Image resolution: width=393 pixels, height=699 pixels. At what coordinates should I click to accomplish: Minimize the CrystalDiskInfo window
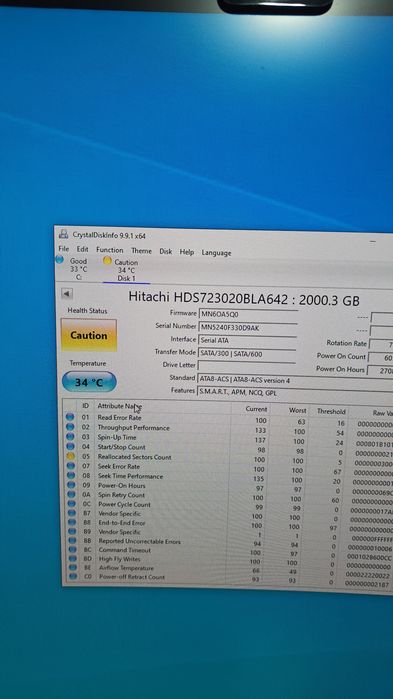pyautogui.click(x=373, y=242)
